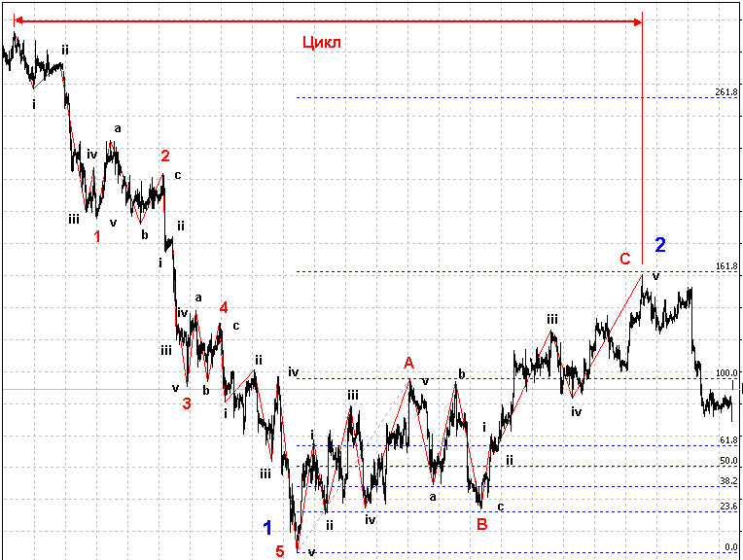Click the blue wave 1 label
743x560 pixels.
pos(267,528)
